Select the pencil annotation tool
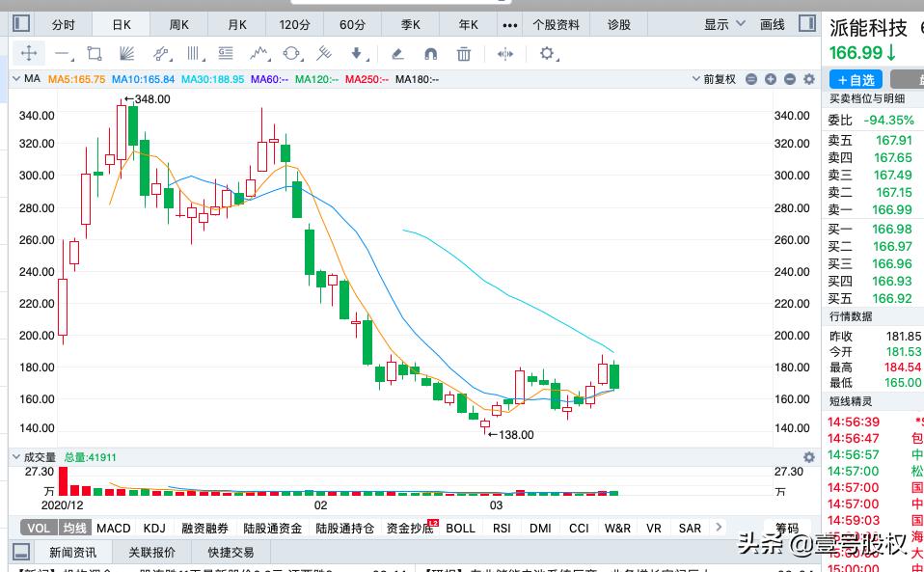Viewport: 924px width, 572px height. tap(399, 53)
